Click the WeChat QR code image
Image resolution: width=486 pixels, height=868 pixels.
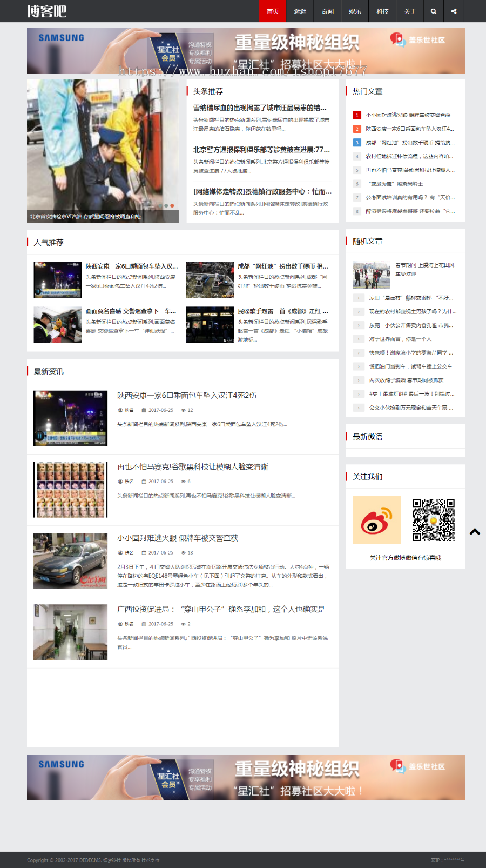(434, 520)
